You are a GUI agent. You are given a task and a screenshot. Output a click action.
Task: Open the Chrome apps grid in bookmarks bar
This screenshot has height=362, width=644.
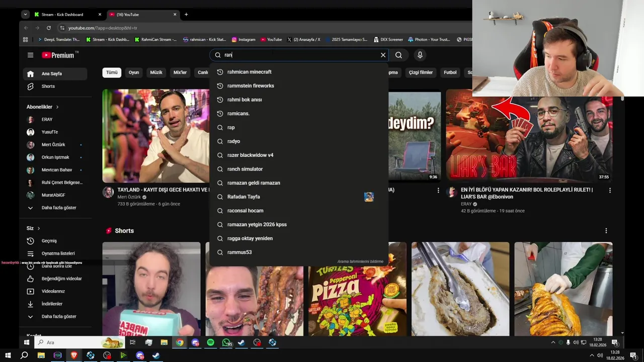[26, 39]
